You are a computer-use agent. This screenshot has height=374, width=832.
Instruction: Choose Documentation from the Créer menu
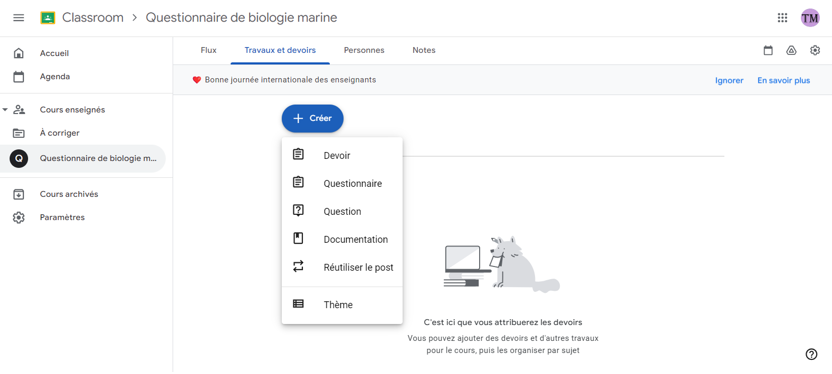342,239
